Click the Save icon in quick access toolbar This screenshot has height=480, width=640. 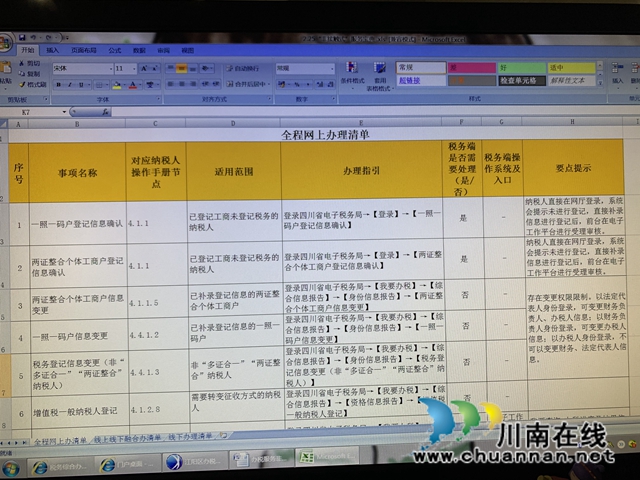coord(22,38)
